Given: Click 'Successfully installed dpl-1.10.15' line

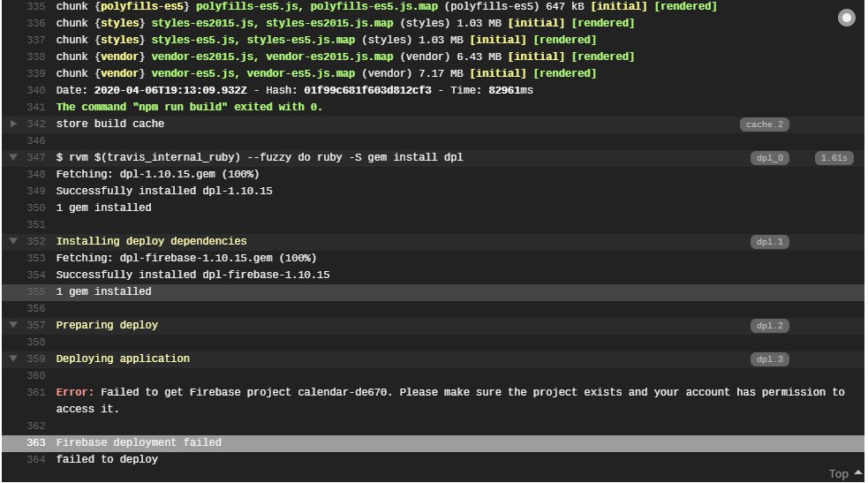Looking at the screenshot, I should pyautogui.click(x=164, y=191).
